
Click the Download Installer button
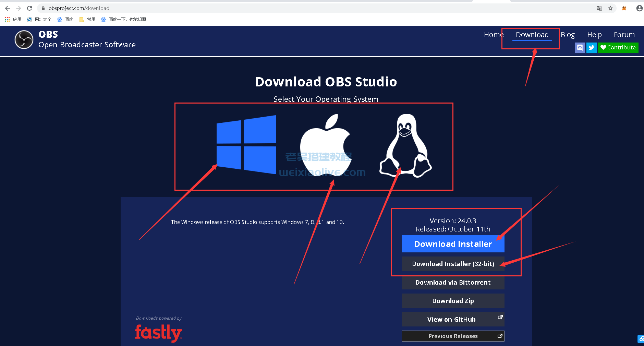click(x=453, y=244)
